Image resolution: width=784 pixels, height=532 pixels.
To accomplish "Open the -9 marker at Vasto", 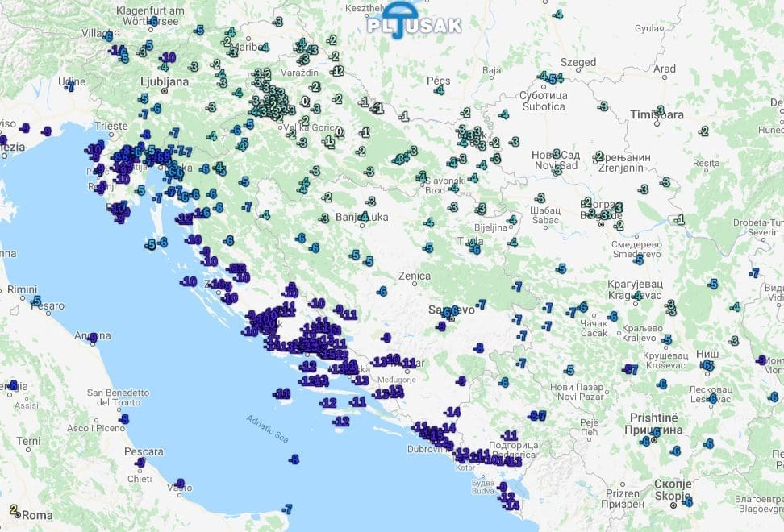I will pos(179,484).
